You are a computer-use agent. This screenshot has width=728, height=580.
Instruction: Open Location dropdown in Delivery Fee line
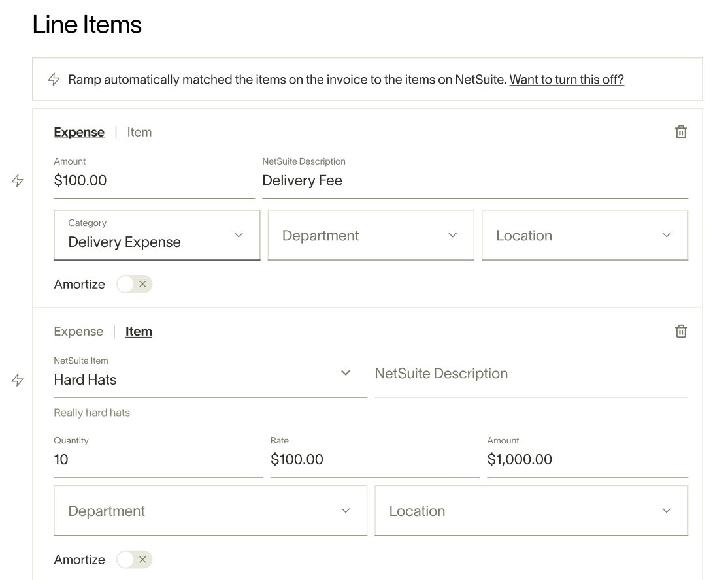click(585, 235)
